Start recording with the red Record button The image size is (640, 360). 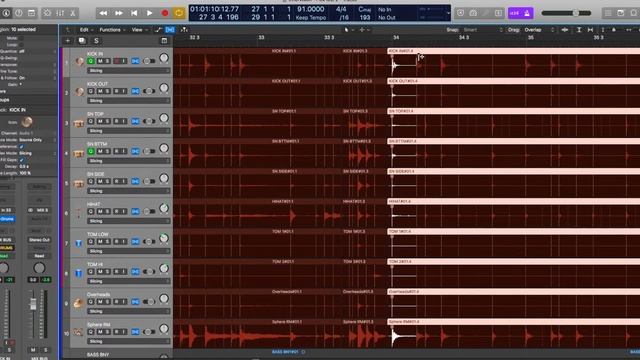click(165, 13)
